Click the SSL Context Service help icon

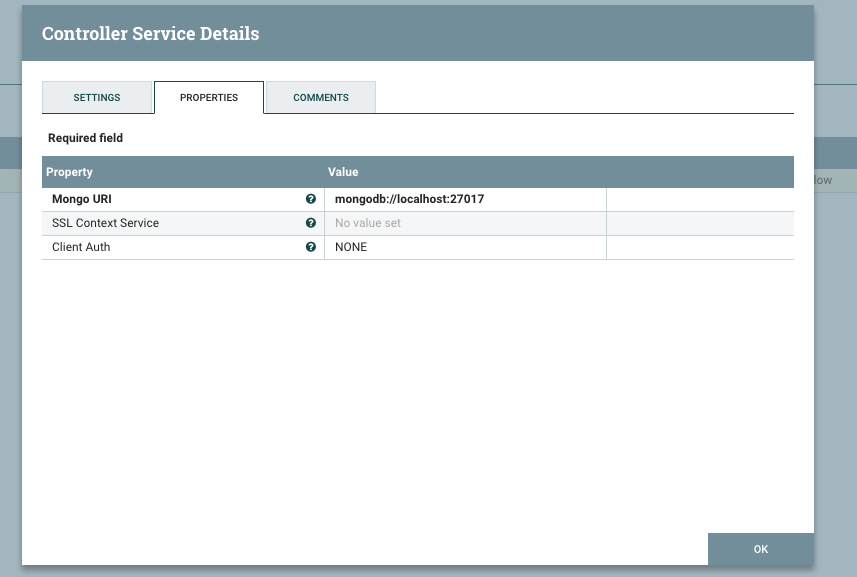[310, 223]
